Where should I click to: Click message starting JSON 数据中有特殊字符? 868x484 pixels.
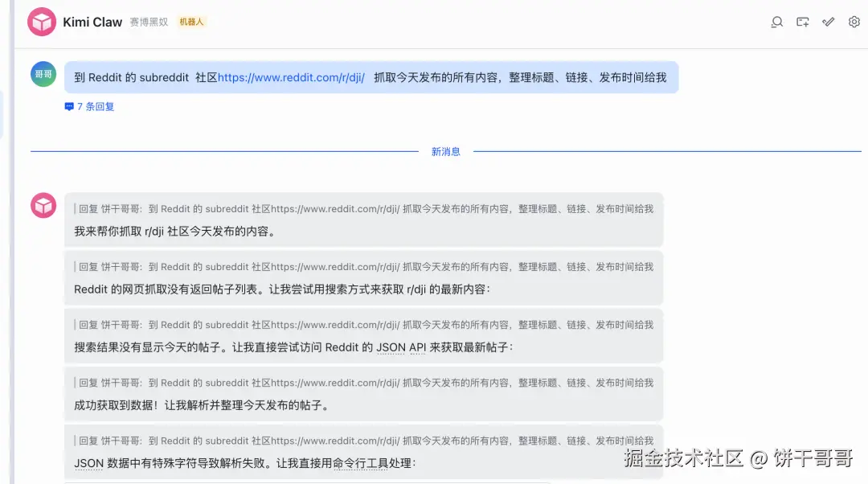coord(244,464)
